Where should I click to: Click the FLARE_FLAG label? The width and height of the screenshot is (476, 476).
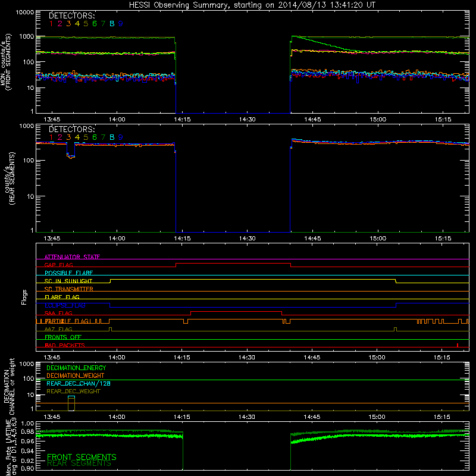62,297
